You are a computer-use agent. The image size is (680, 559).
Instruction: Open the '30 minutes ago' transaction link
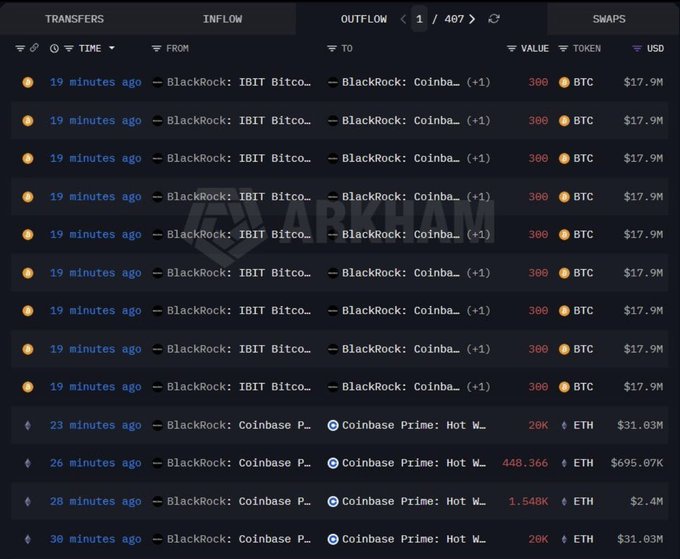click(x=95, y=539)
